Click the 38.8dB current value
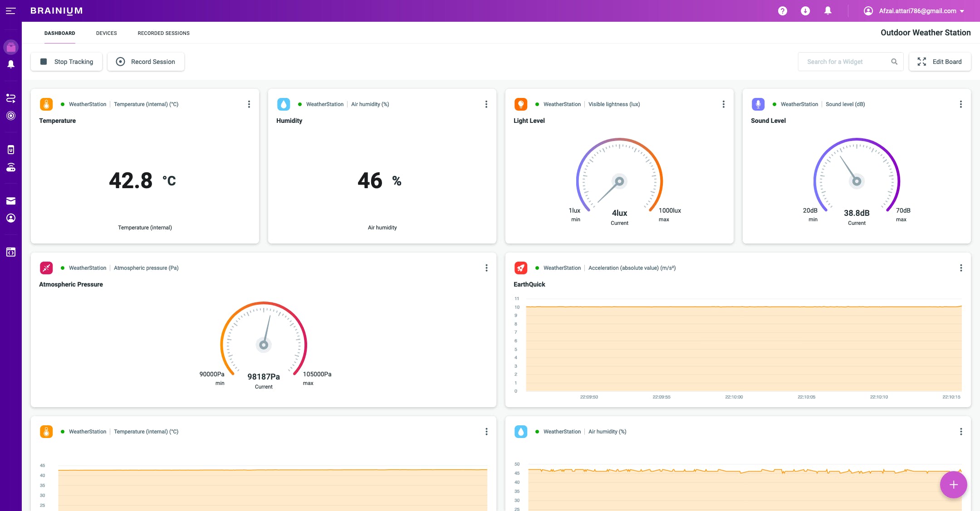 tap(857, 213)
